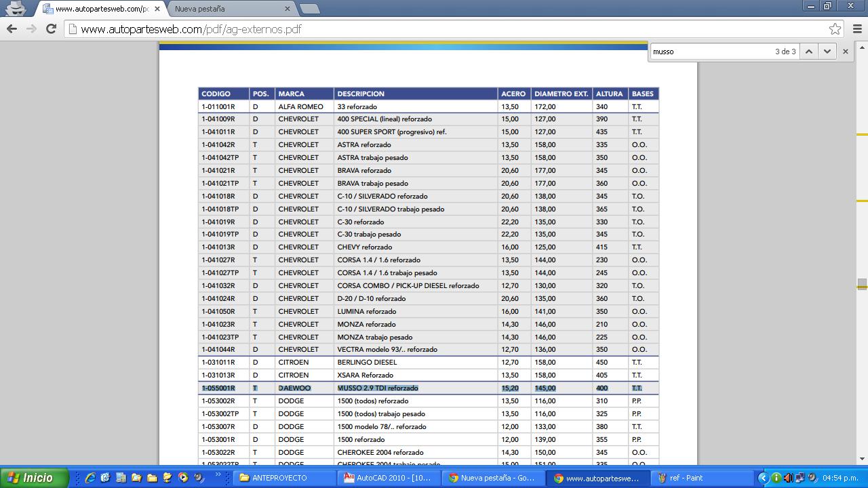Click 400 SUPER SPORT (progresivo) ref.
The height and width of the screenshot is (488, 868).
click(x=392, y=131)
